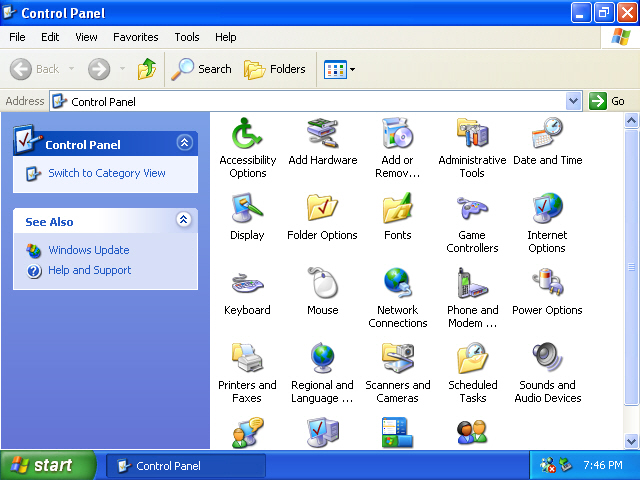Click the Safely Remove Hardware tray icon
This screenshot has width=640, height=480.
pyautogui.click(x=566, y=464)
